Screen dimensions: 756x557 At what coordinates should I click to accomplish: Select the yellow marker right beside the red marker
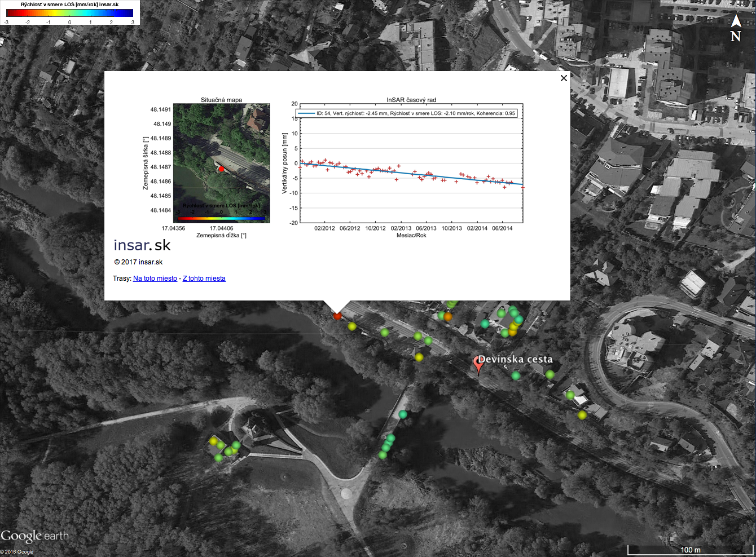click(352, 326)
